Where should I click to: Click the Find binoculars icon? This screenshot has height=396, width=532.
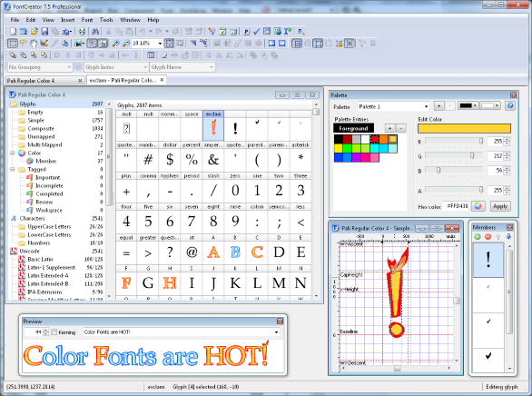pos(95,32)
